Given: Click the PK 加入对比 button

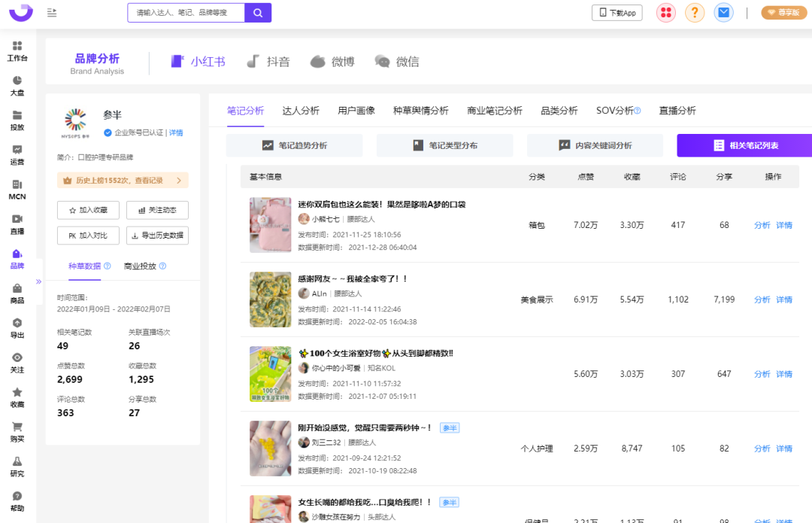Looking at the screenshot, I should click(88, 236).
